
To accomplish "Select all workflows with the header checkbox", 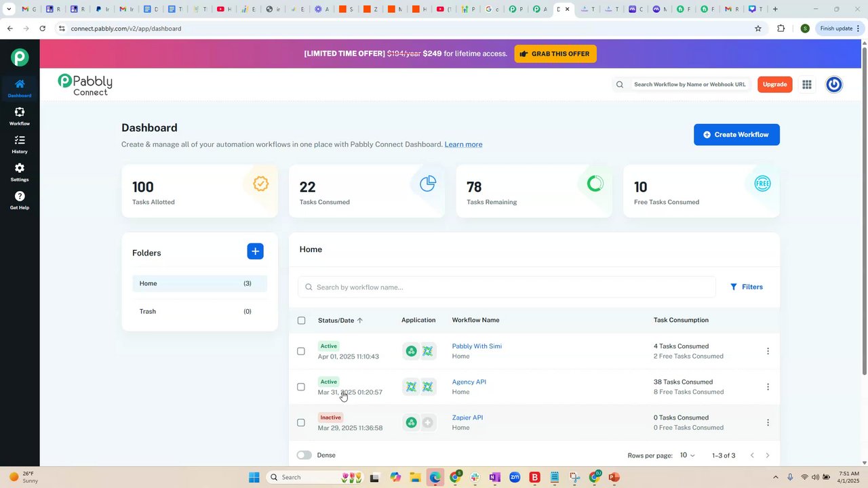I will (302, 321).
